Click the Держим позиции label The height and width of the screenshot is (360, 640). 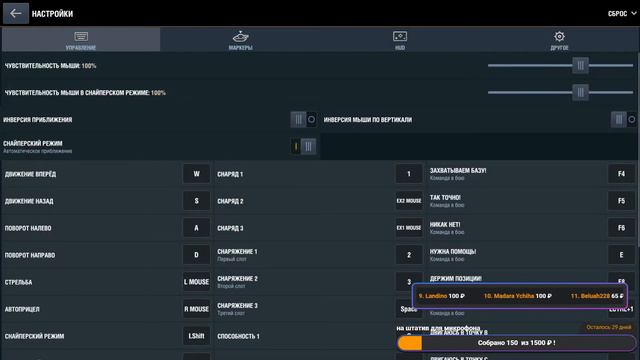click(456, 278)
